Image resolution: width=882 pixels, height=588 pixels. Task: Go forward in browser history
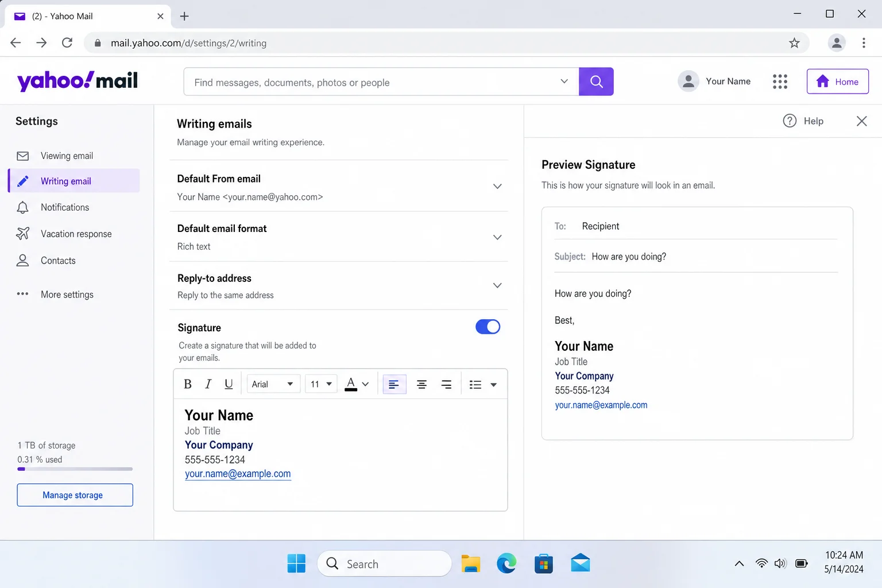[41, 42]
